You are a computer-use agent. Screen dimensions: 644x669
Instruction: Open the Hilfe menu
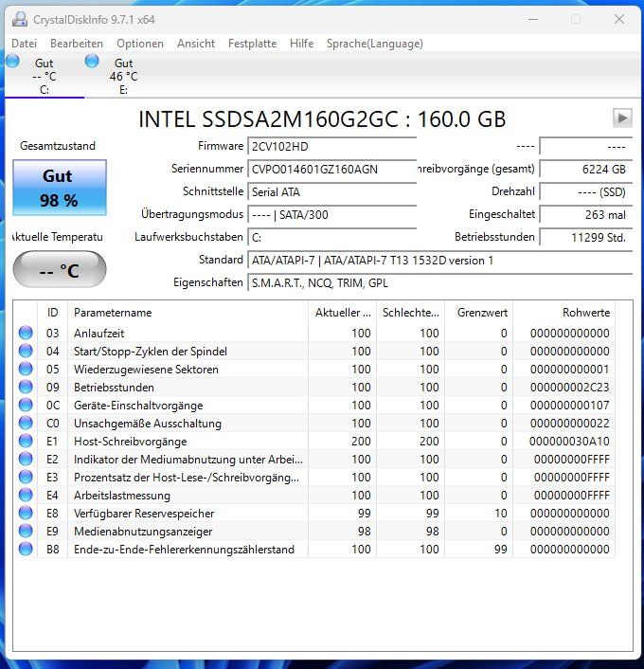point(301,44)
